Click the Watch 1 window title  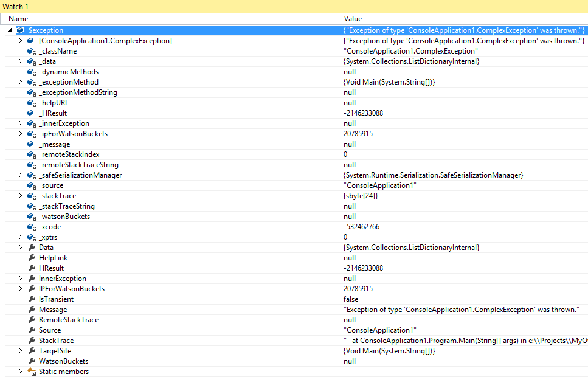click(15, 6)
